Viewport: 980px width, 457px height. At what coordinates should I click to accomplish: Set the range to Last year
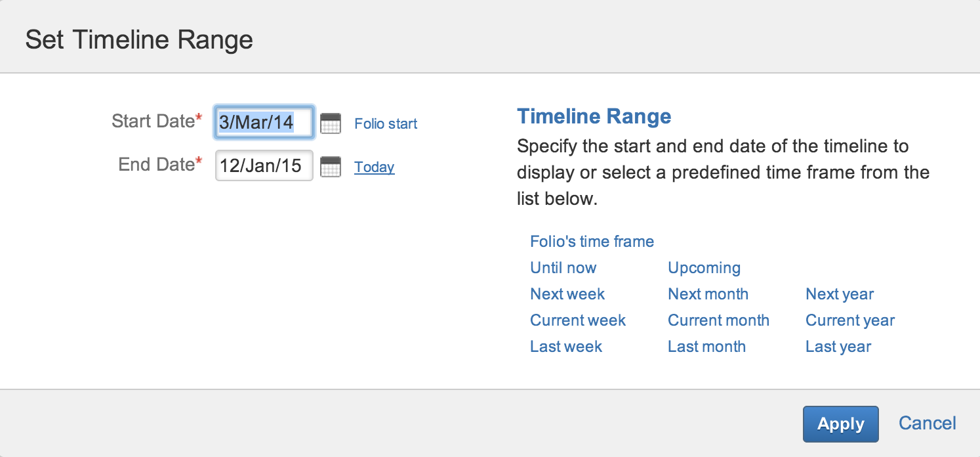coord(838,347)
